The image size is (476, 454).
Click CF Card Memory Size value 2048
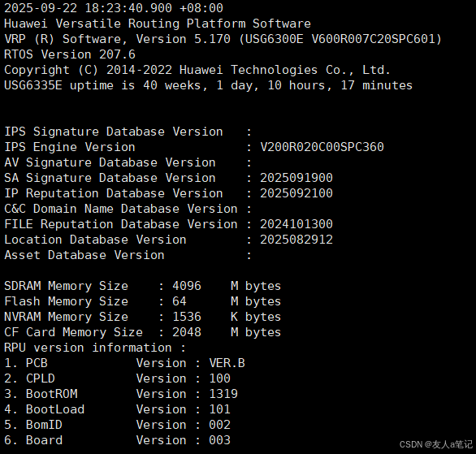[187, 332]
